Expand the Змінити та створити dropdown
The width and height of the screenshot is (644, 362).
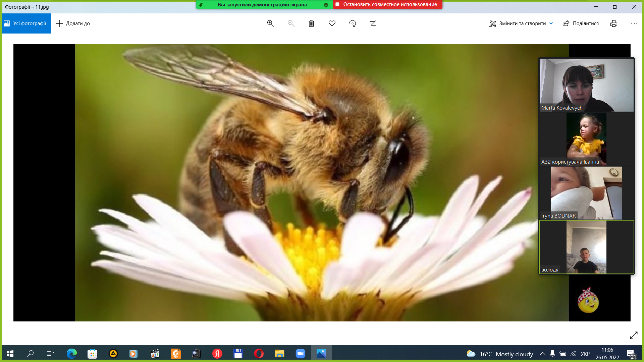pos(521,23)
